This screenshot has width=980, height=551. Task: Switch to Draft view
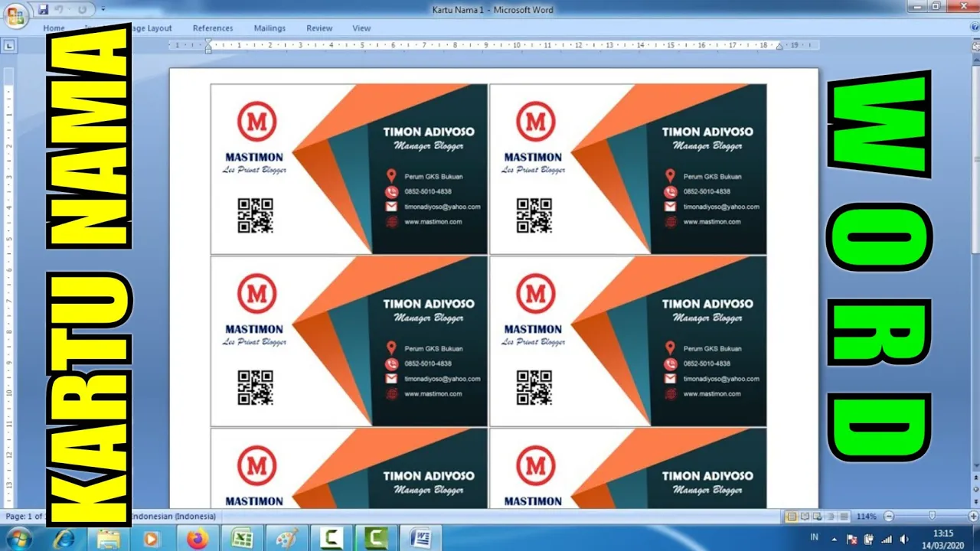coord(842,517)
